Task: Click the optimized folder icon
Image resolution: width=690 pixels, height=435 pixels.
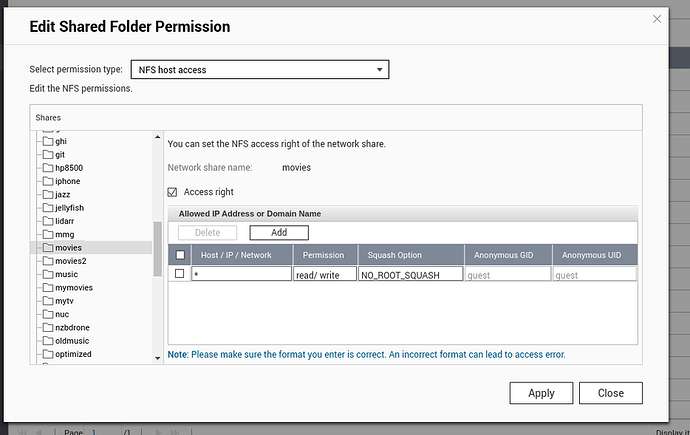Action: 47,354
